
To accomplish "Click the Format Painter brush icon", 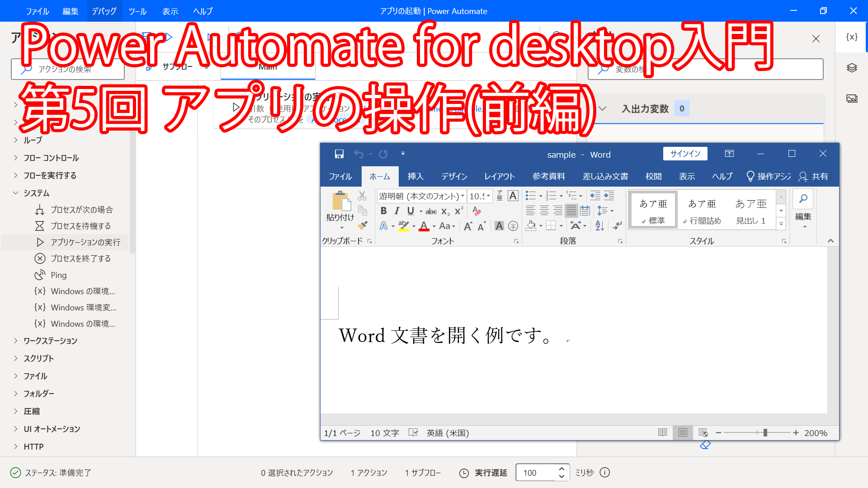I will pos(362,225).
